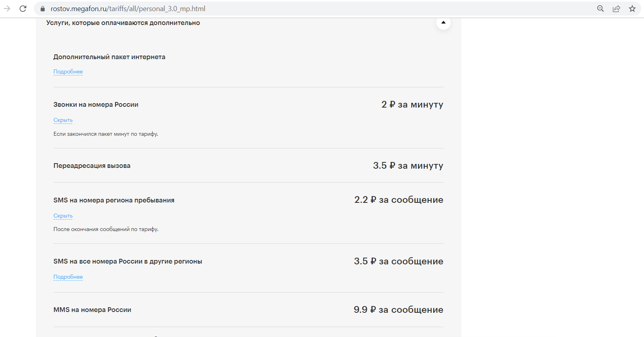Hide details under Звонки на номера России

(63, 120)
